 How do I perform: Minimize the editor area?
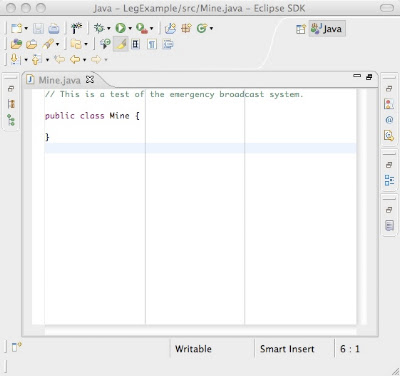(x=357, y=76)
